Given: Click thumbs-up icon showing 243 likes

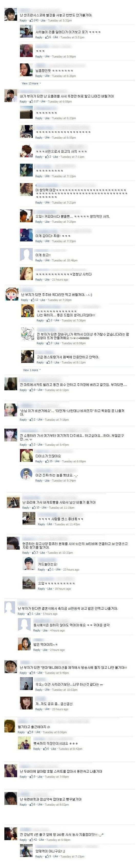Looking at the screenshot, I should tap(31, 20).
